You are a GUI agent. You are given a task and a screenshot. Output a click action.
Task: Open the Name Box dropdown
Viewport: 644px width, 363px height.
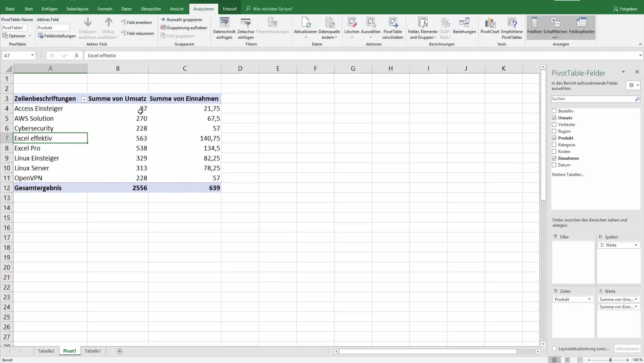point(32,55)
